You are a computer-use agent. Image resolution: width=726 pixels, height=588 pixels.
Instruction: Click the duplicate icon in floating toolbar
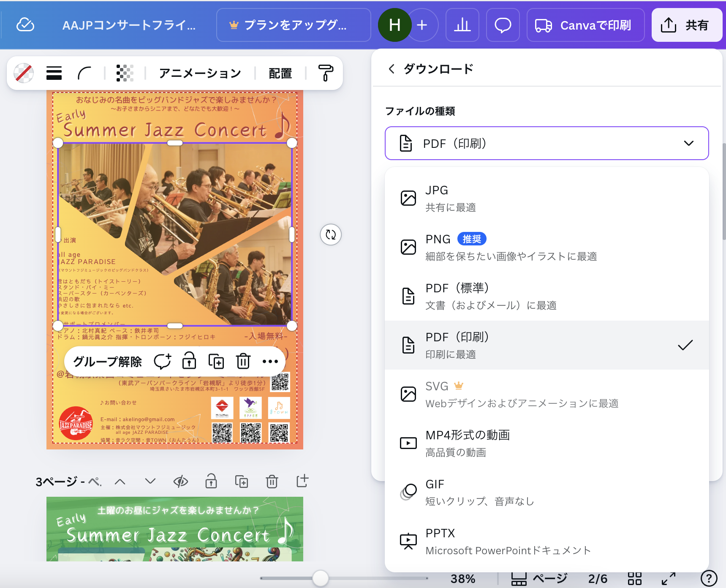pos(216,361)
